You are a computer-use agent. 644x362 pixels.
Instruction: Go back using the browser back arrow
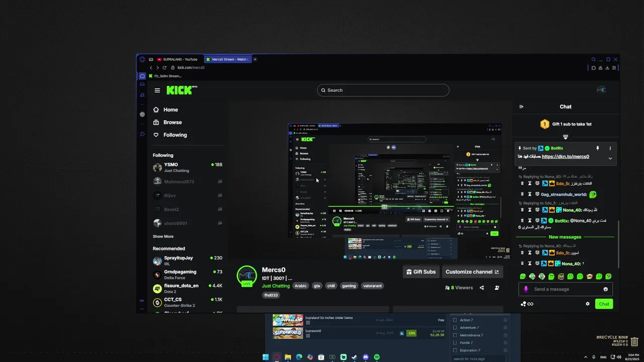[150, 67]
